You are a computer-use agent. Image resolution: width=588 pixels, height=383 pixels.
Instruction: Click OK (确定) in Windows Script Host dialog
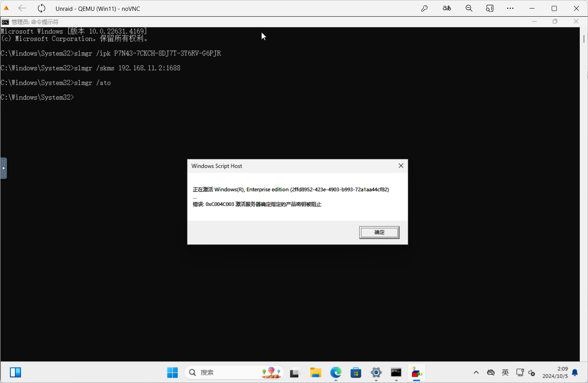tap(379, 232)
